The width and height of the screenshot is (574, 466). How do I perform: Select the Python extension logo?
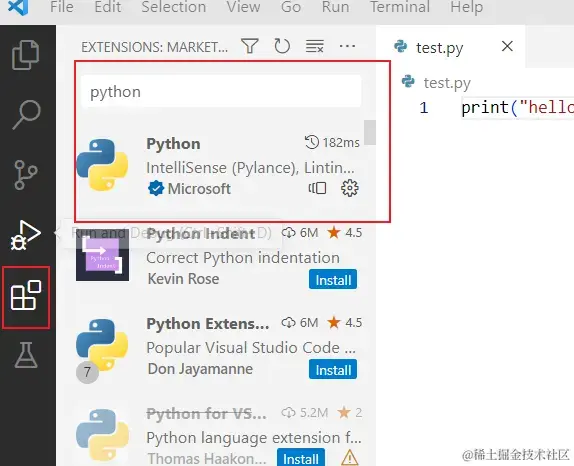point(102,165)
